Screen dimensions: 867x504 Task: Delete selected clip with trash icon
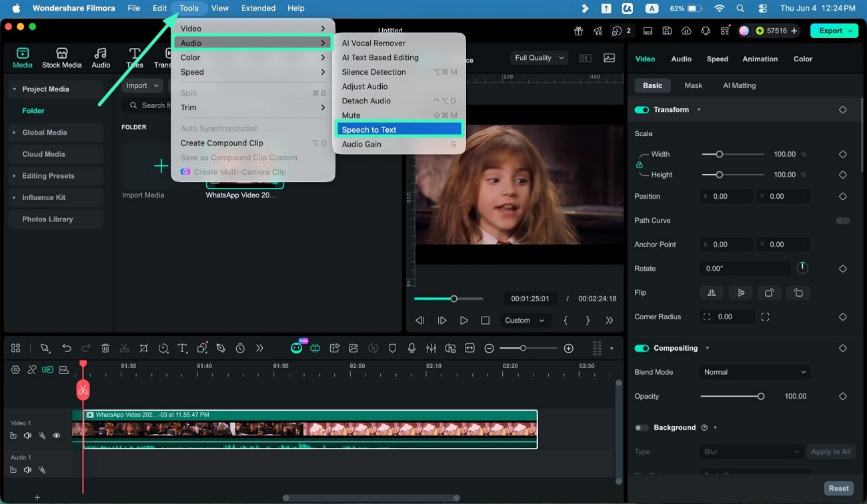pyautogui.click(x=105, y=348)
